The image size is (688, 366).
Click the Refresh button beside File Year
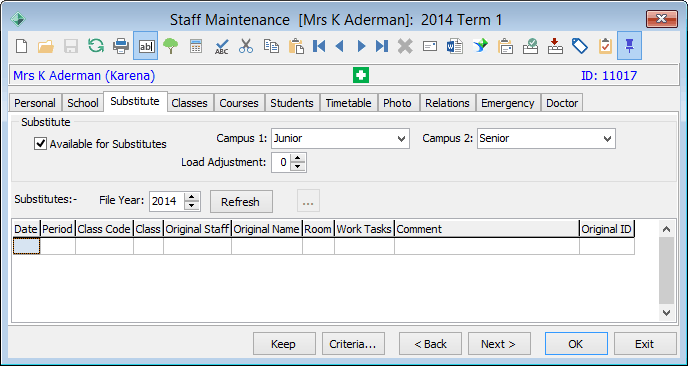point(240,202)
